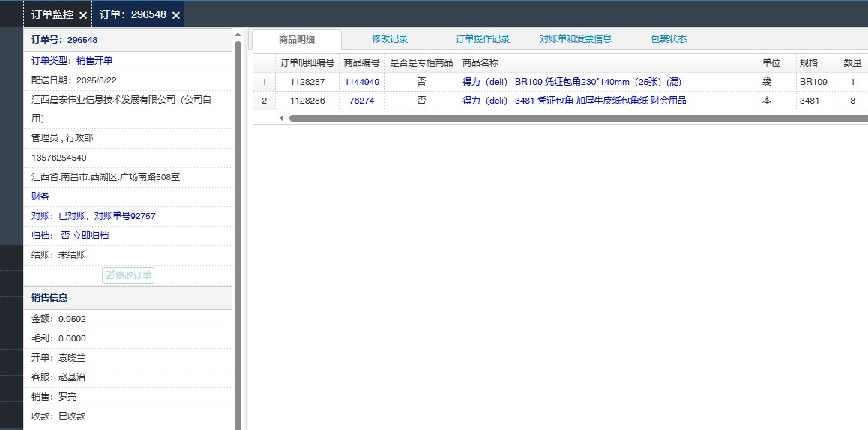
Task: Open the 得力 3481 凭证包角 product link
Action: point(574,101)
